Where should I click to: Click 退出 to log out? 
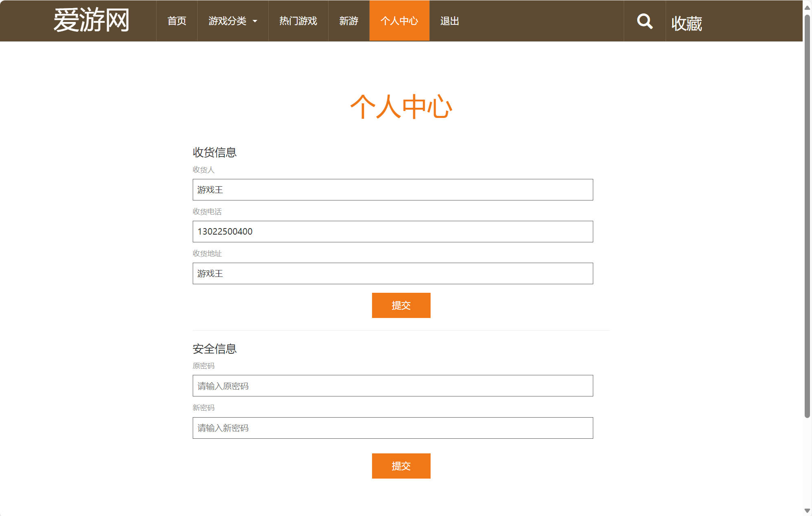[449, 21]
